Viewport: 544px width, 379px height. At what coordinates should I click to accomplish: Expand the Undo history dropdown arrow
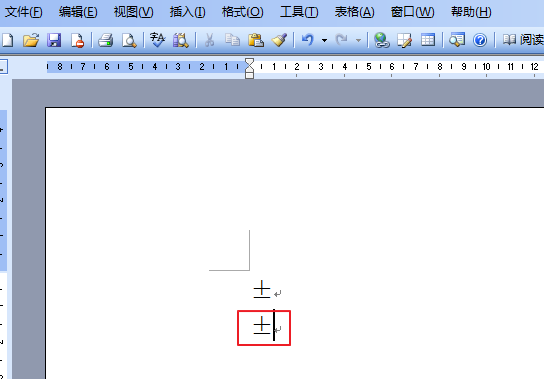[x=324, y=41]
